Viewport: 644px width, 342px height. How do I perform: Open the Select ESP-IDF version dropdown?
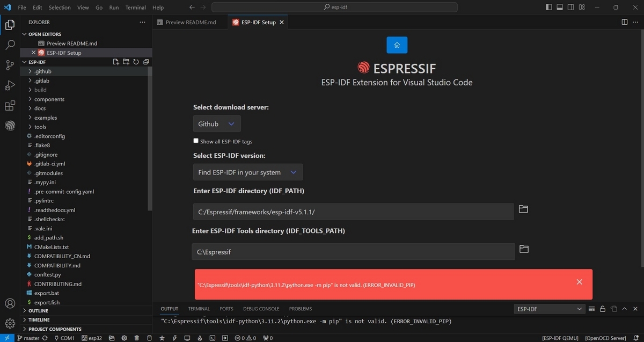[x=248, y=172]
